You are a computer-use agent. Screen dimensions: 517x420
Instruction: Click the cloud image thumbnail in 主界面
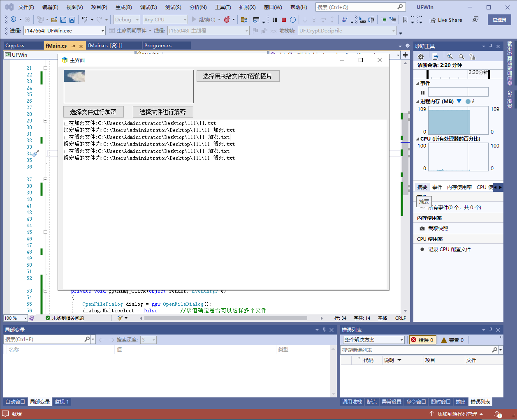click(x=74, y=76)
